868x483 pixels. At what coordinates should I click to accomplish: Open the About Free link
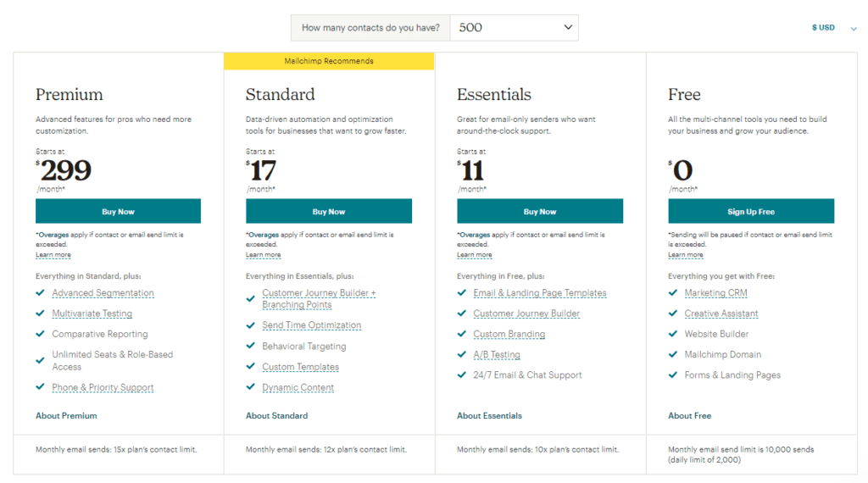coord(690,415)
